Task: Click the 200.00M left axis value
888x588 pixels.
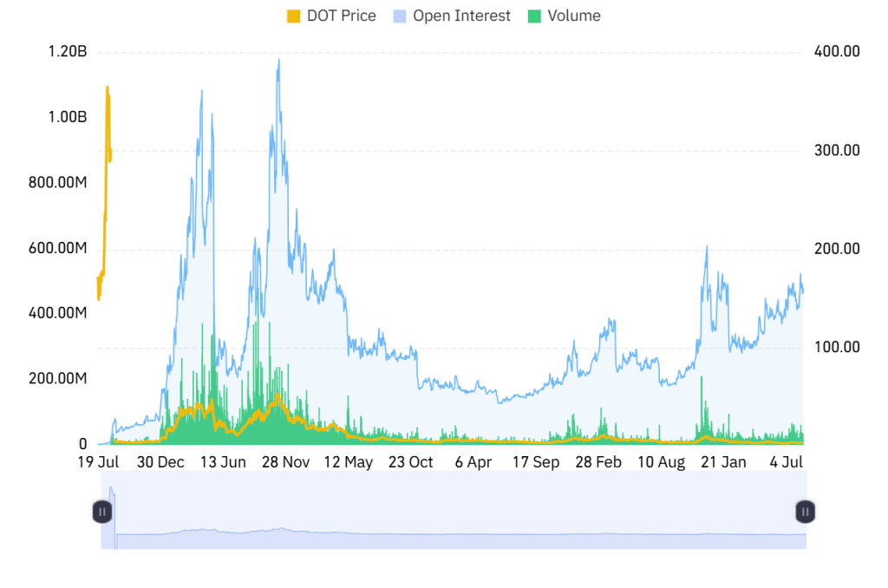Action: [x=58, y=378]
